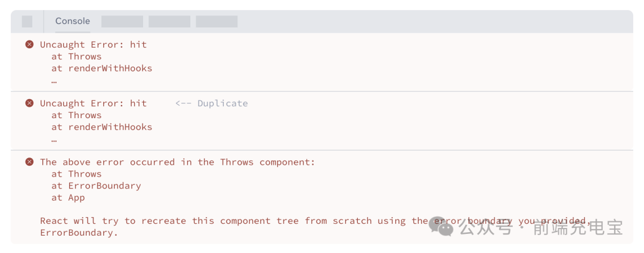
Task: Click "ErrorBoundary." on the final message line
Action: (x=79, y=233)
